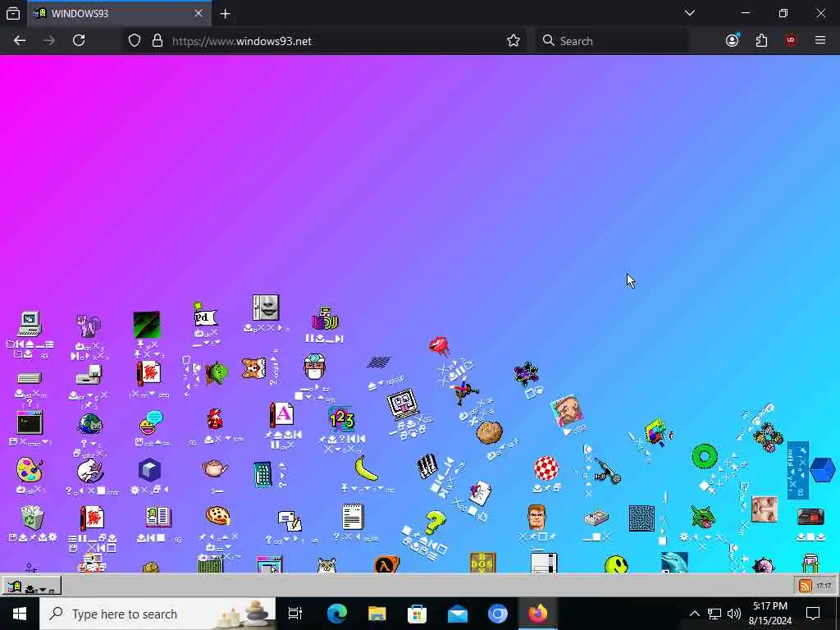Screen dimensions: 840x630
Task: Open a new browser tab
Action: pos(225,14)
